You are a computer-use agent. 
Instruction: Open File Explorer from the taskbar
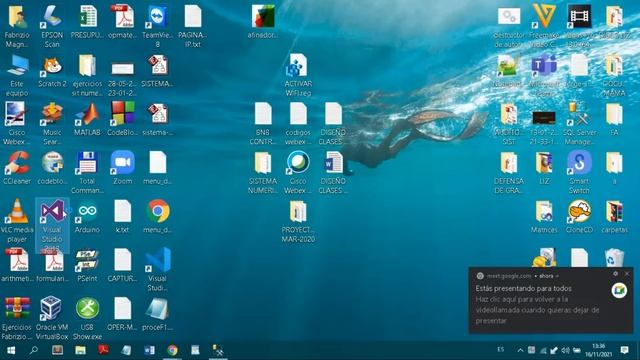(80, 350)
